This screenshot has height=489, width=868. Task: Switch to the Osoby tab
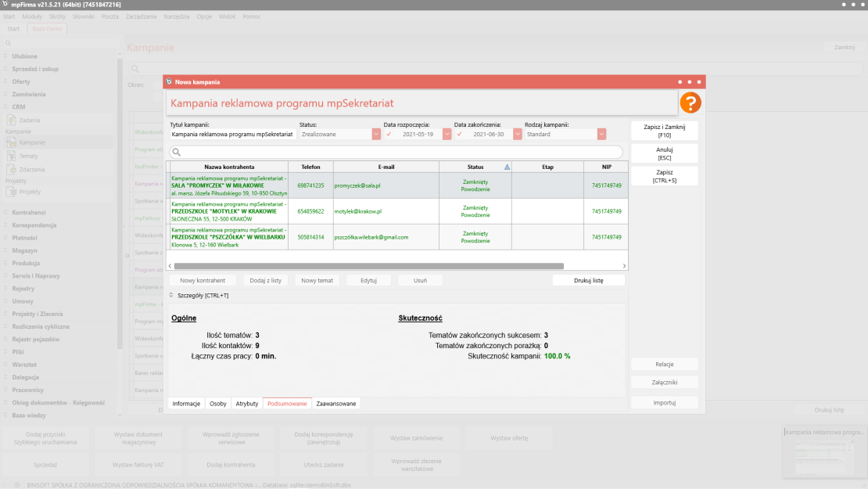pyautogui.click(x=218, y=404)
